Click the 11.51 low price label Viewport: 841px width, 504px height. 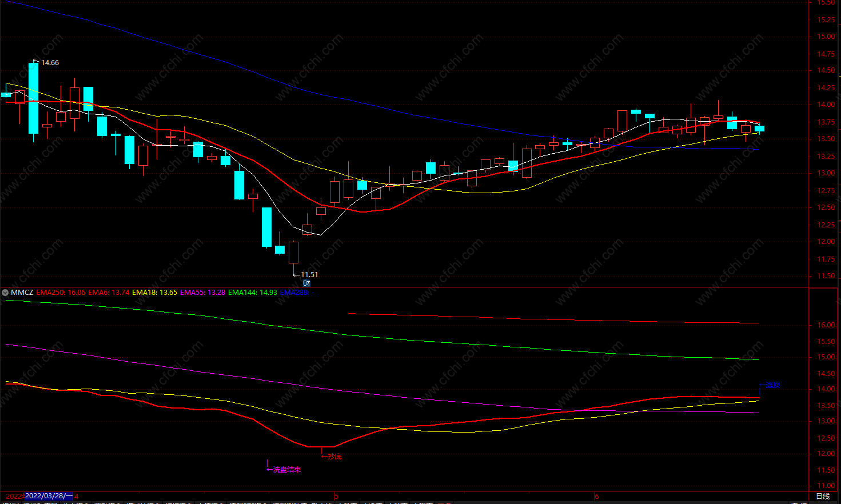click(309, 275)
